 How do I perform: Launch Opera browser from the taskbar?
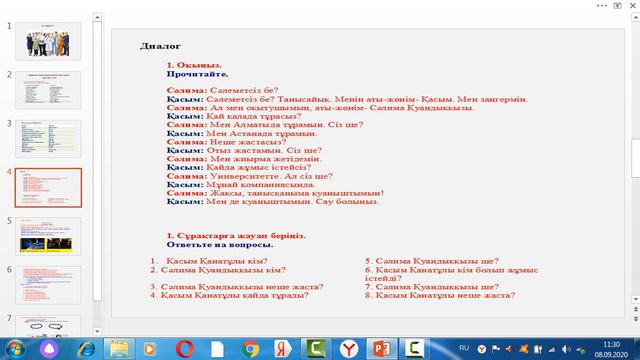coord(184,349)
